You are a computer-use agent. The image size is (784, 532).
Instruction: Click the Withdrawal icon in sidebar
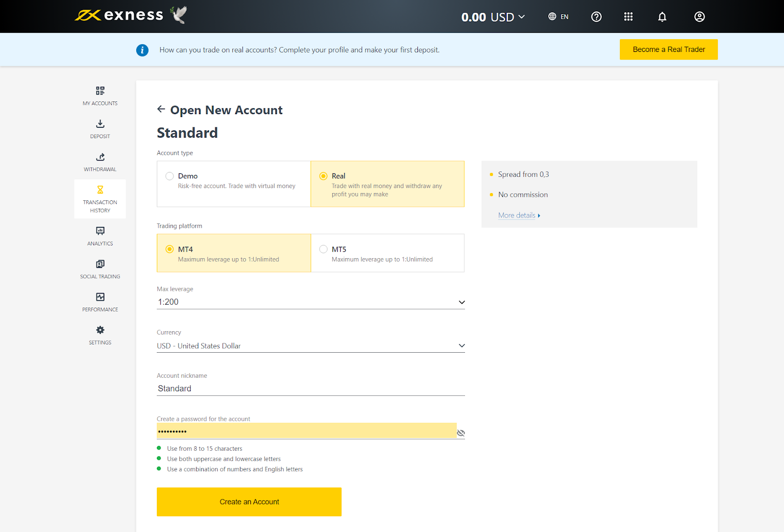tap(100, 157)
